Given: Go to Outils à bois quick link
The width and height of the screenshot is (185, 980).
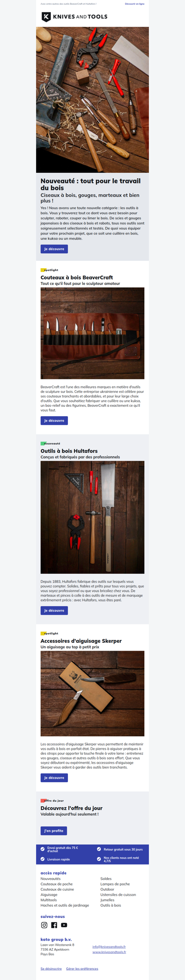Looking at the screenshot, I should coord(111,905).
